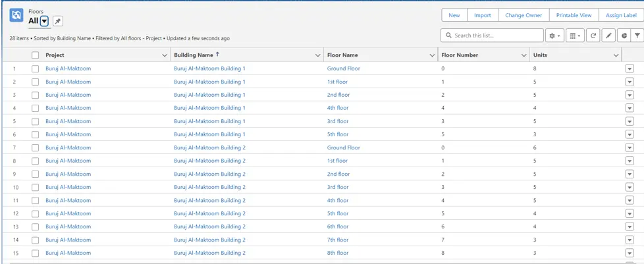Screen dimensions: 644x264
Task: Open row 14 actions dropdown
Action: 630,240
